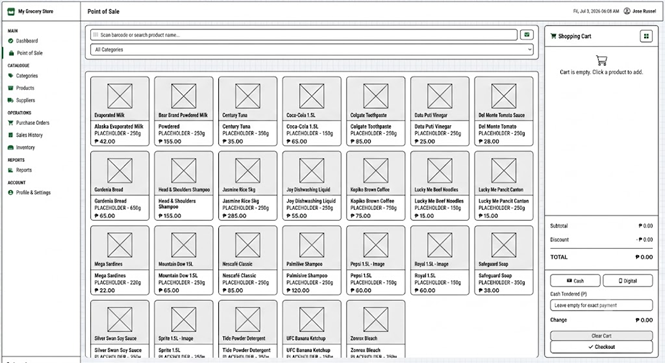
Task: Click the My Grocery Store logo icon
Action: pos(11,11)
